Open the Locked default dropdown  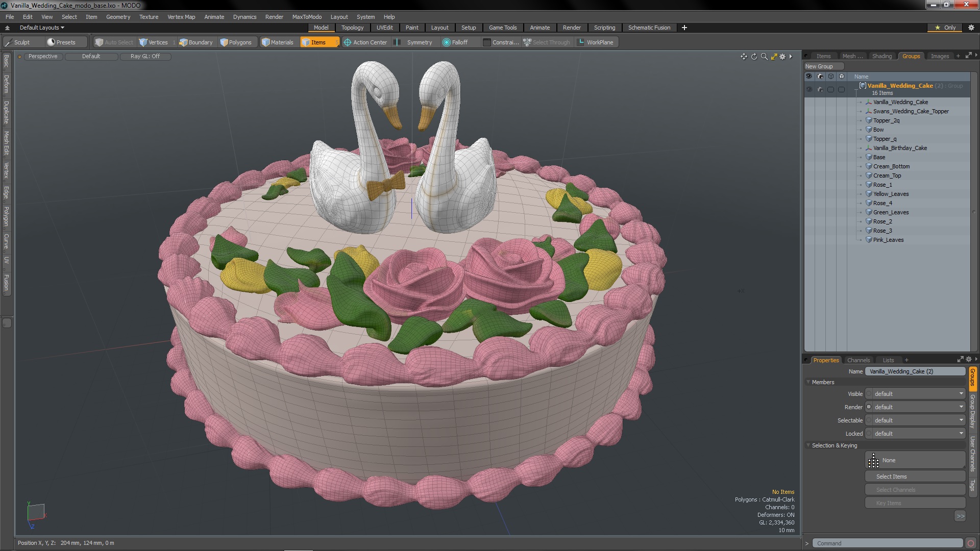917,434
